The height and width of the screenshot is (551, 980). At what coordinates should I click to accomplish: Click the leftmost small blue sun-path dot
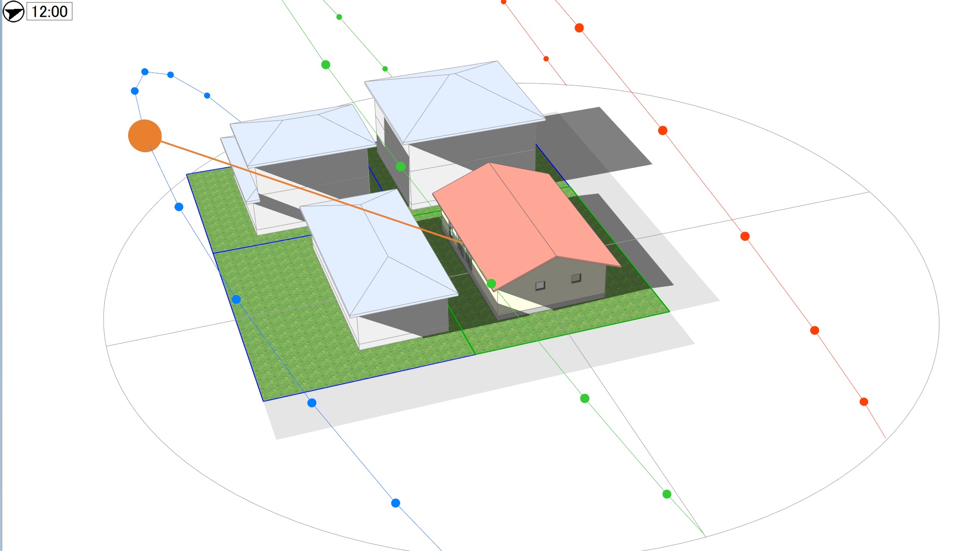coord(134,91)
